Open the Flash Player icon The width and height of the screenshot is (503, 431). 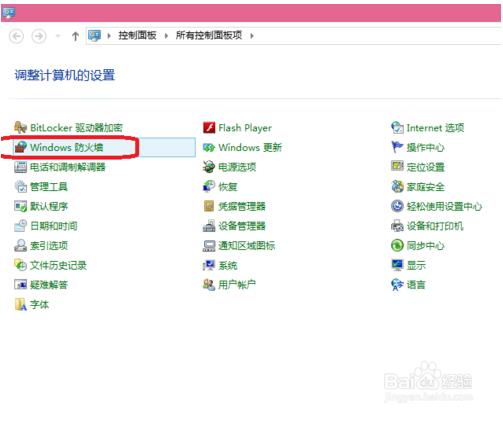pyautogui.click(x=209, y=127)
